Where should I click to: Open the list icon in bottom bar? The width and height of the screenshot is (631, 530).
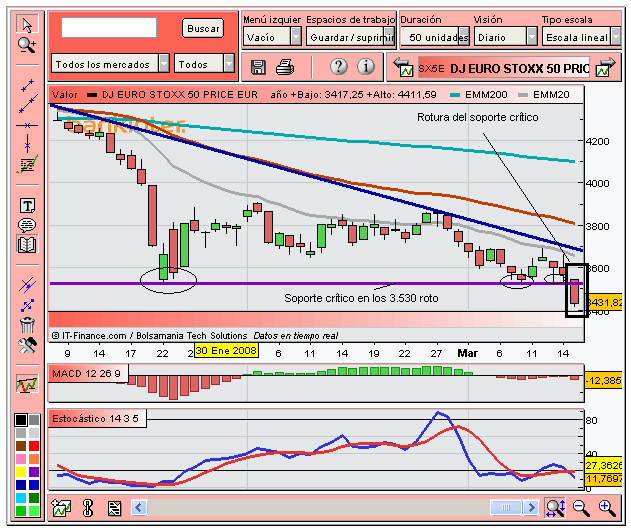coord(114,508)
